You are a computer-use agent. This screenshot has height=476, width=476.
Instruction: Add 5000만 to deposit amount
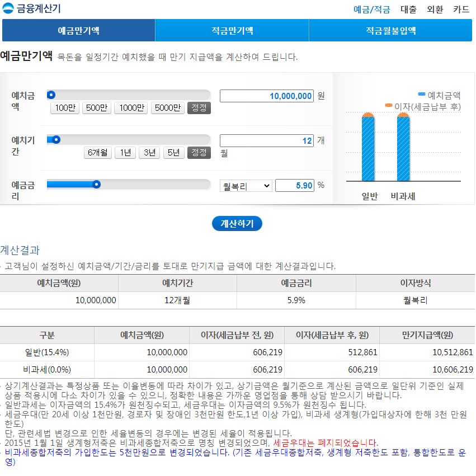pyautogui.click(x=168, y=108)
